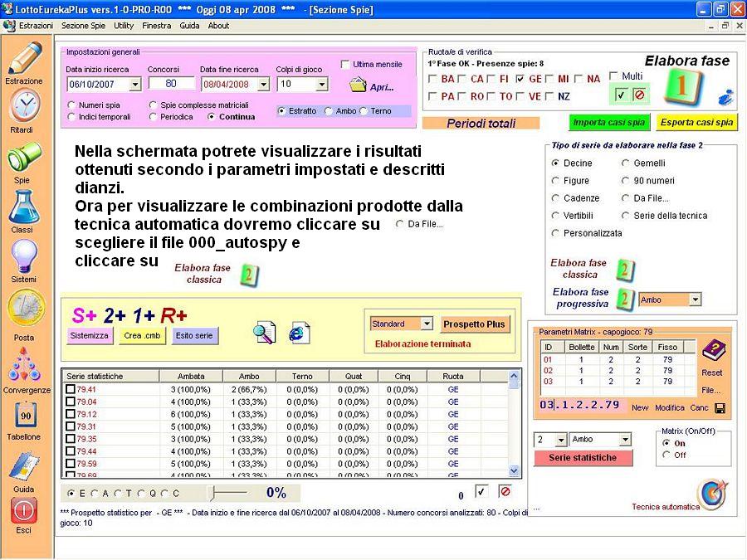
Task: Open the Data inizio ricerca dropdown
Action: click(x=135, y=85)
